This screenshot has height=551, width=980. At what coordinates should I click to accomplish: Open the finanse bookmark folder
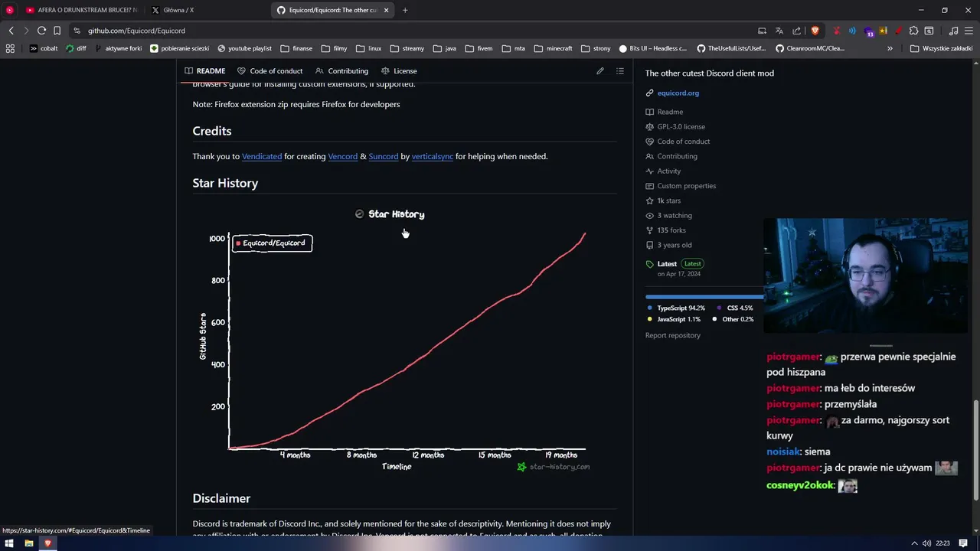296,48
